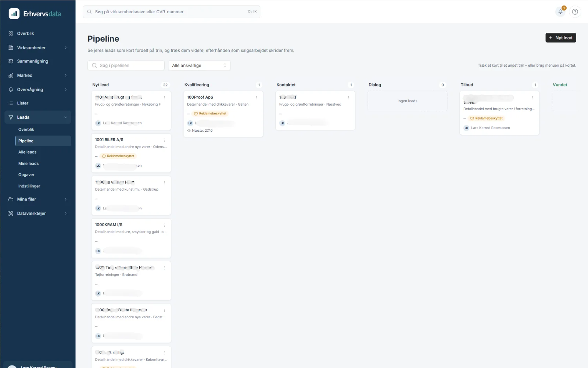
Task: Expand the Dataværktøjer submenu chevron
Action: click(66, 213)
